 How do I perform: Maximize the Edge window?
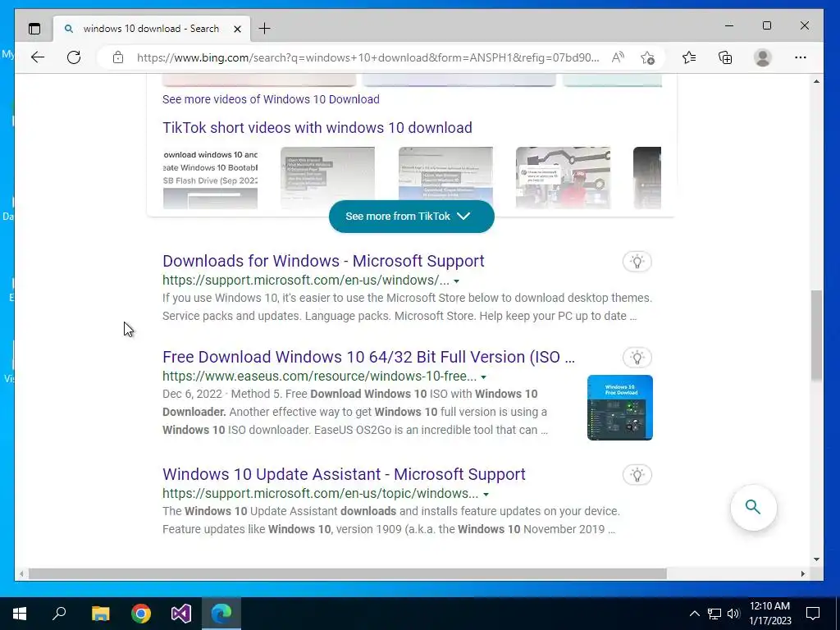pyautogui.click(x=767, y=25)
